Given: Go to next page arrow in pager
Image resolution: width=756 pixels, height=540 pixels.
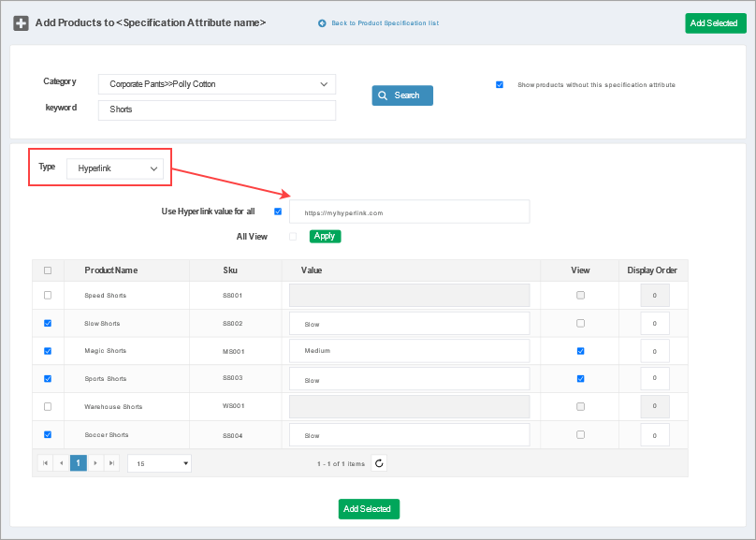Looking at the screenshot, I should coord(95,462).
